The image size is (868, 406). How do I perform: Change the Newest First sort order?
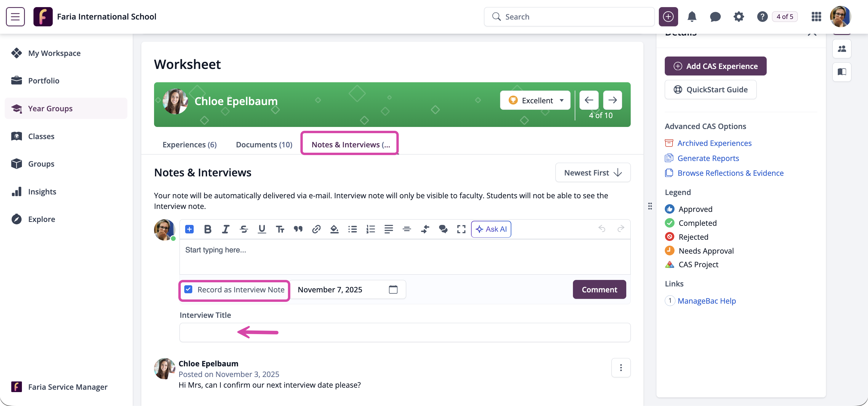coord(593,173)
